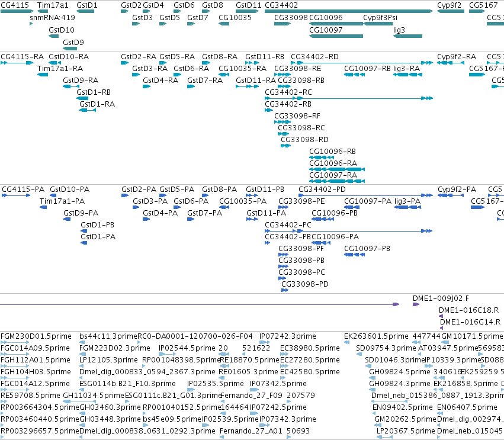
Task: Click gene bar under CG10097 label
Action: pos(336,36)
